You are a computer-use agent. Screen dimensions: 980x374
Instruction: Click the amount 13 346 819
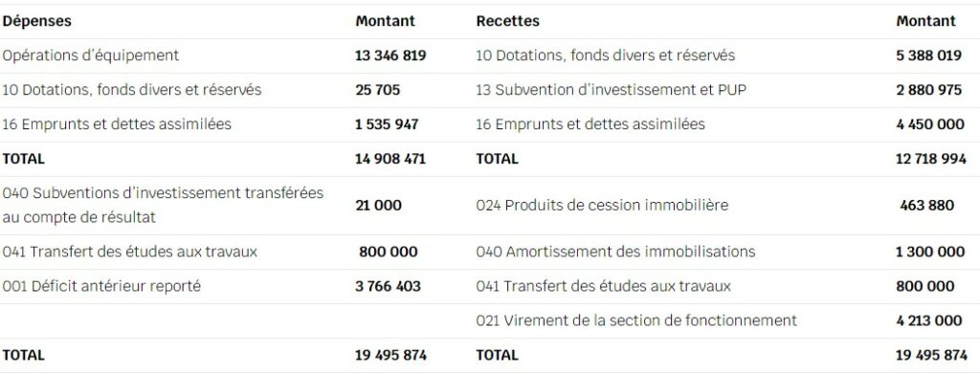tap(390, 55)
